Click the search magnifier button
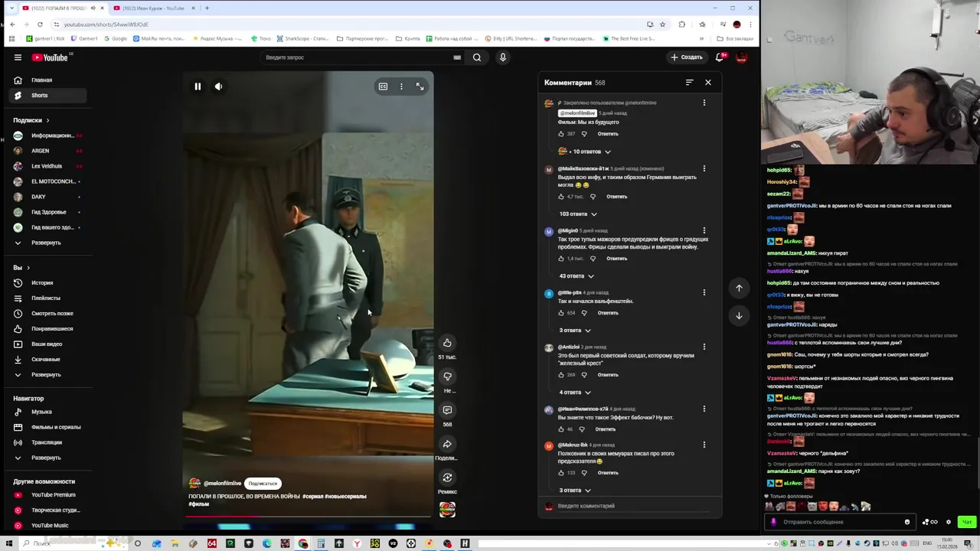The image size is (980, 551). pyautogui.click(x=477, y=57)
